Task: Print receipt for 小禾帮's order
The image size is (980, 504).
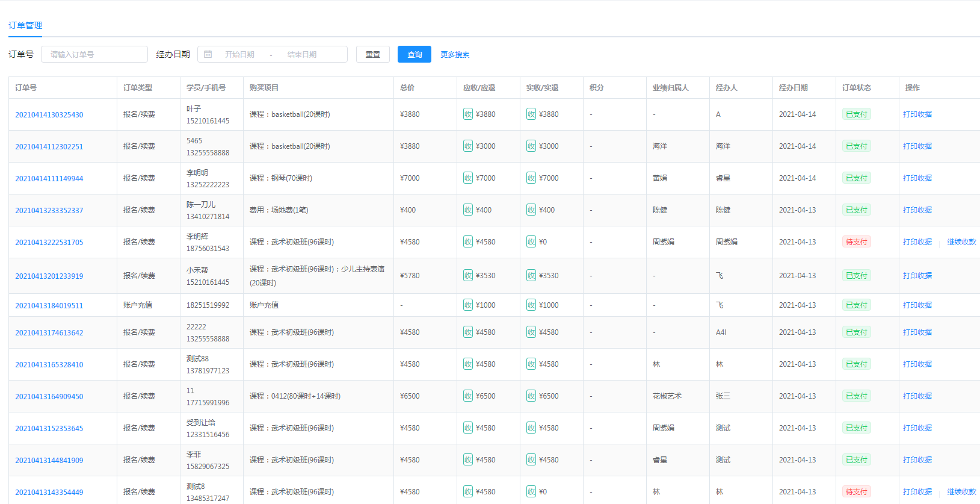Action: pos(917,275)
